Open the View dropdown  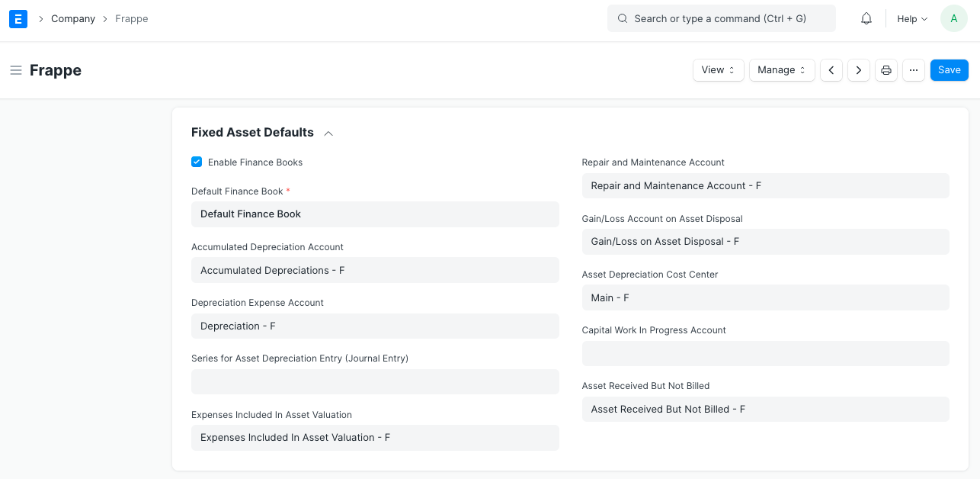(x=717, y=69)
